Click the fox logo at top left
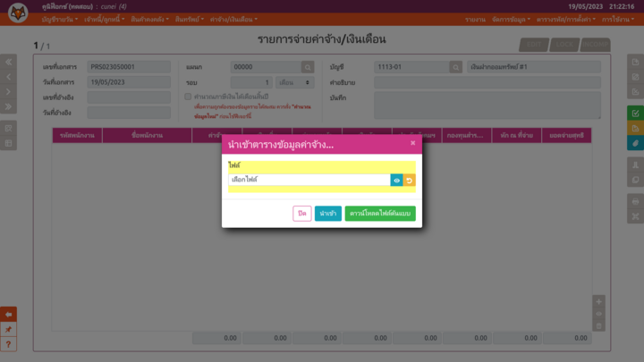The width and height of the screenshot is (644, 362). (x=18, y=13)
